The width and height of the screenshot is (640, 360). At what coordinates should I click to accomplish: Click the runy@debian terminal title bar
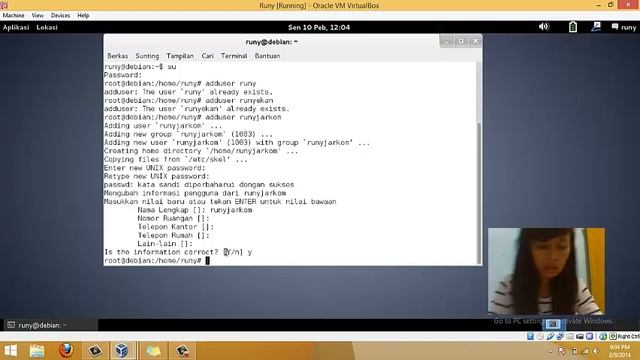[x=271, y=42]
